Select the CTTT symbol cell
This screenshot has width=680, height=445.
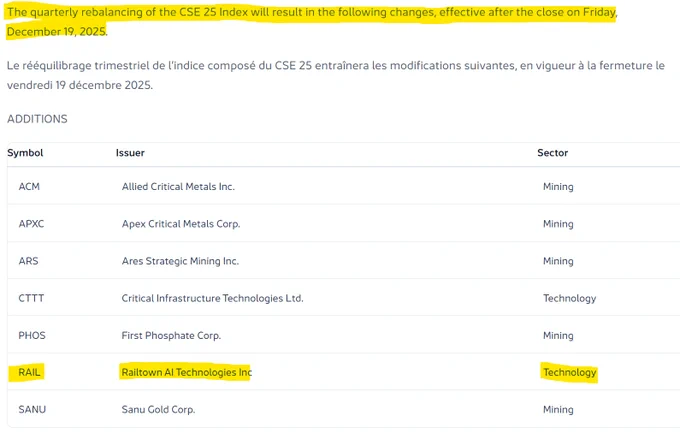31,298
